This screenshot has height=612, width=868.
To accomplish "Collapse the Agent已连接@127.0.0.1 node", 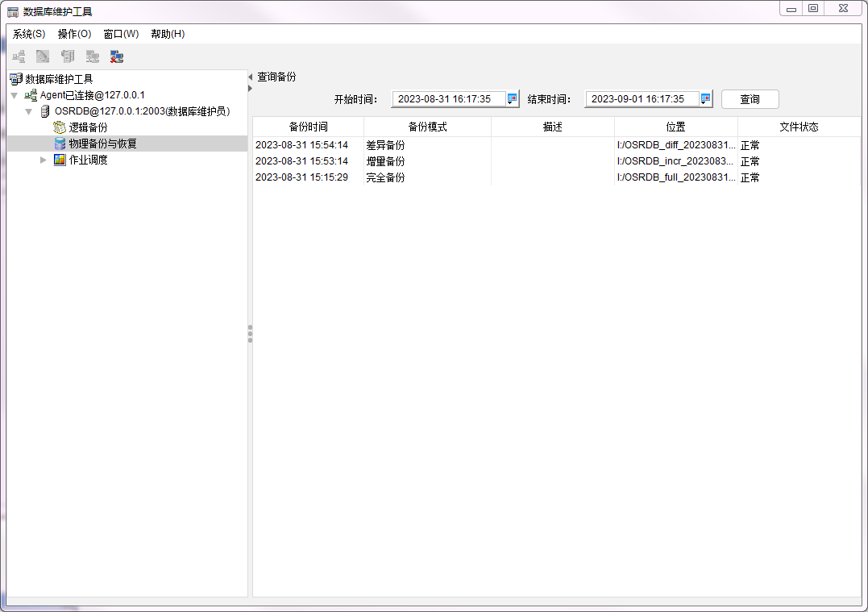I will (x=14, y=95).
